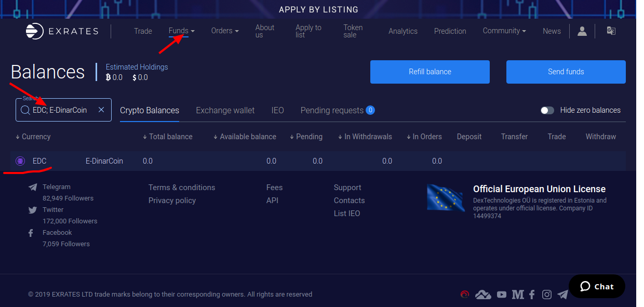
Task: Open News page
Action: coord(552,31)
